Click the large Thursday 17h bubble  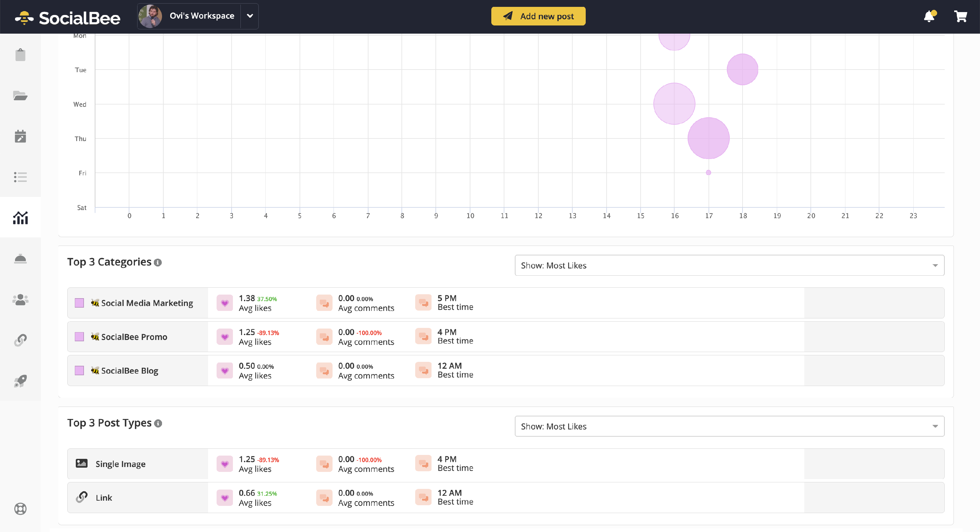708,138
